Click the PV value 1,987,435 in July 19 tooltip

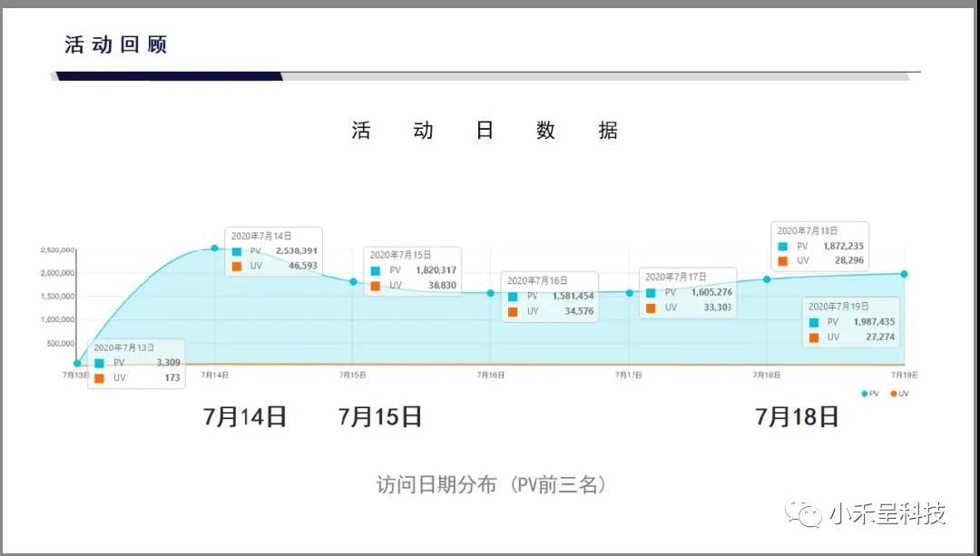874,322
